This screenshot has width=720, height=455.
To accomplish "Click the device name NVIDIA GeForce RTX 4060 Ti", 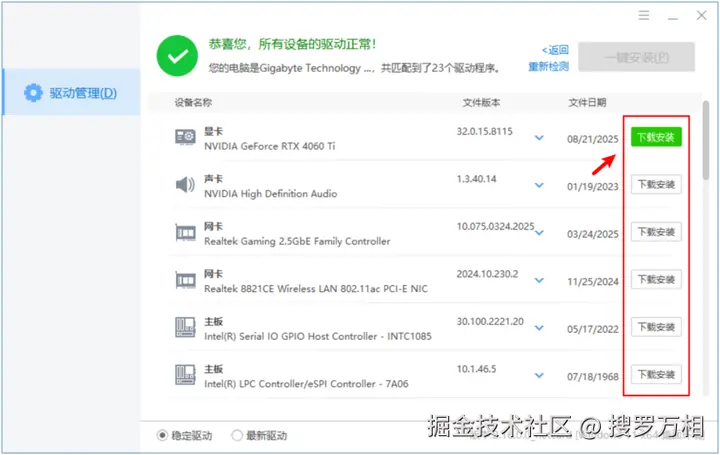I will click(x=270, y=146).
